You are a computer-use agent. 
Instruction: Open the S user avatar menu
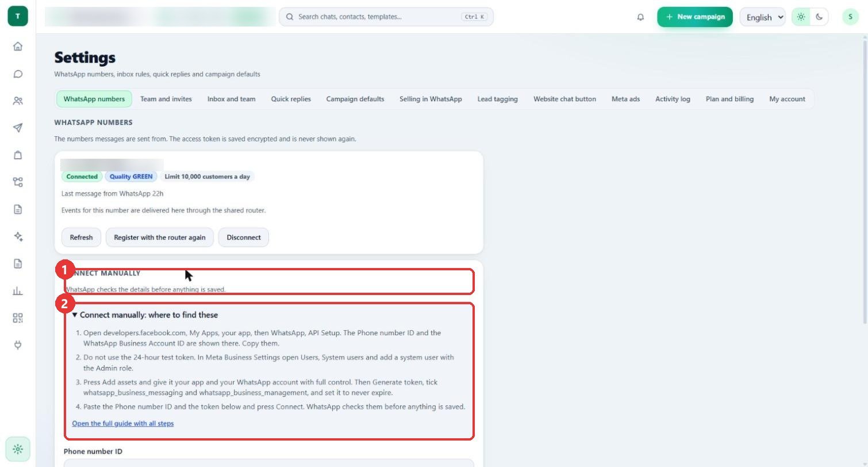[850, 17]
